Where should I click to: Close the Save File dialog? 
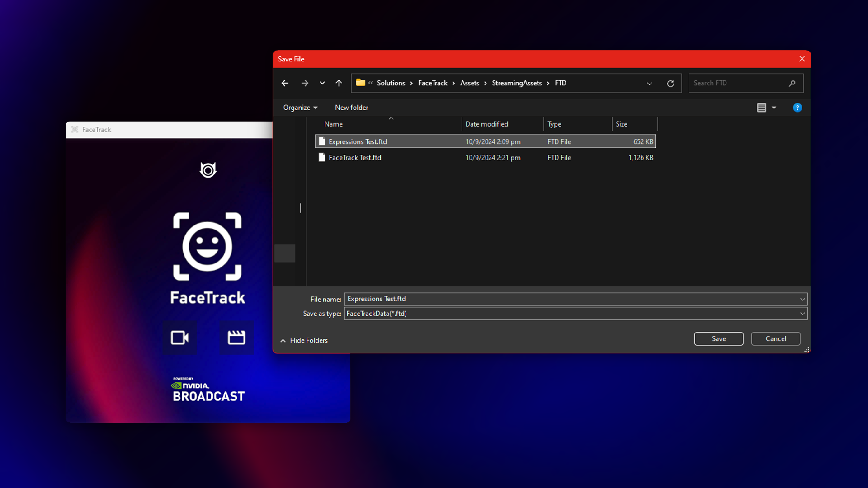tap(802, 59)
